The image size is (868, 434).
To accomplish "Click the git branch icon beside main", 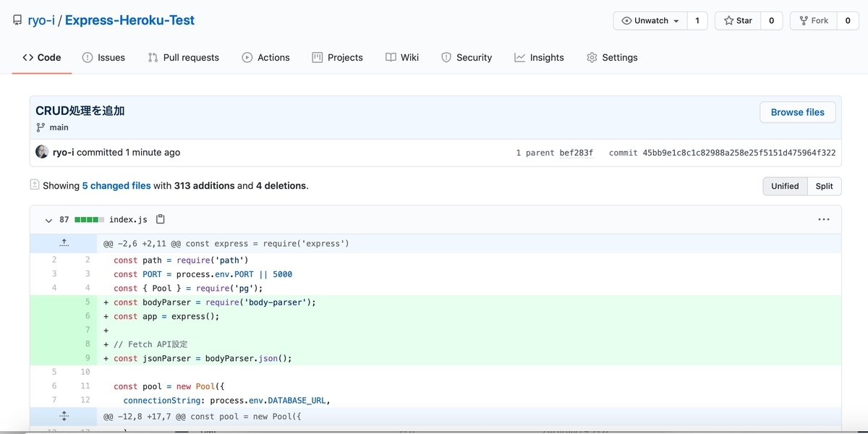I will tap(41, 127).
